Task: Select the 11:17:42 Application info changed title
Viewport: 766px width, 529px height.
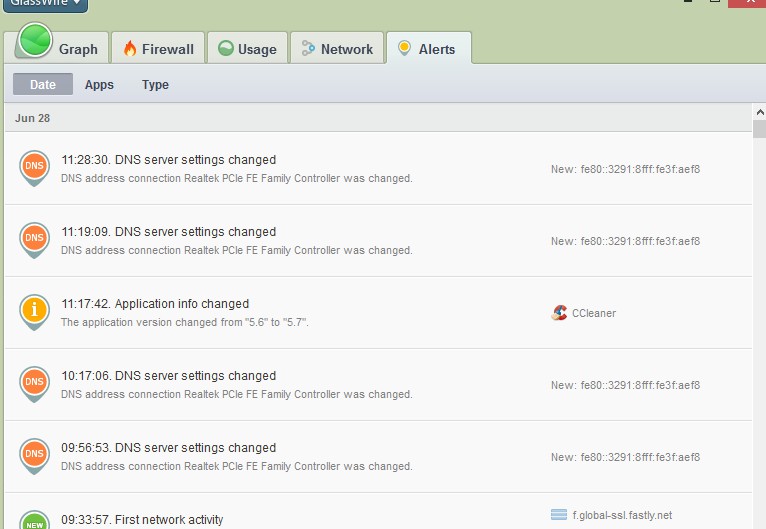Action: (x=155, y=304)
